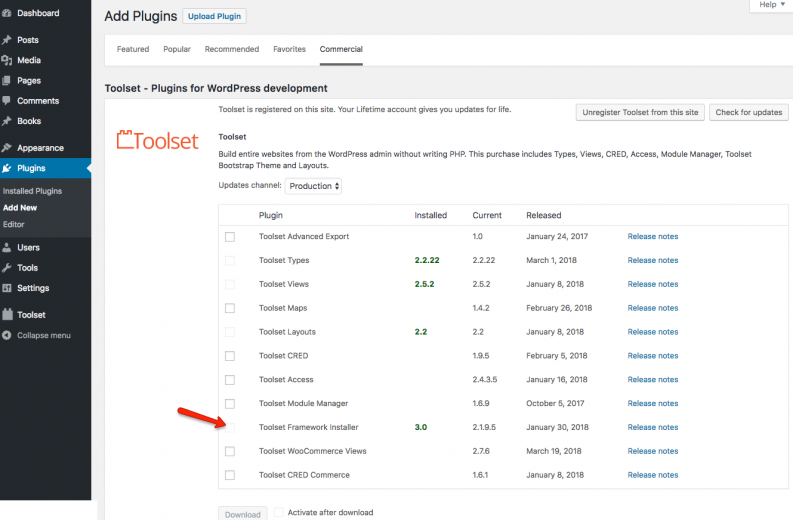Enable Activate after download checkbox
The width and height of the screenshot is (793, 520).
(x=279, y=512)
